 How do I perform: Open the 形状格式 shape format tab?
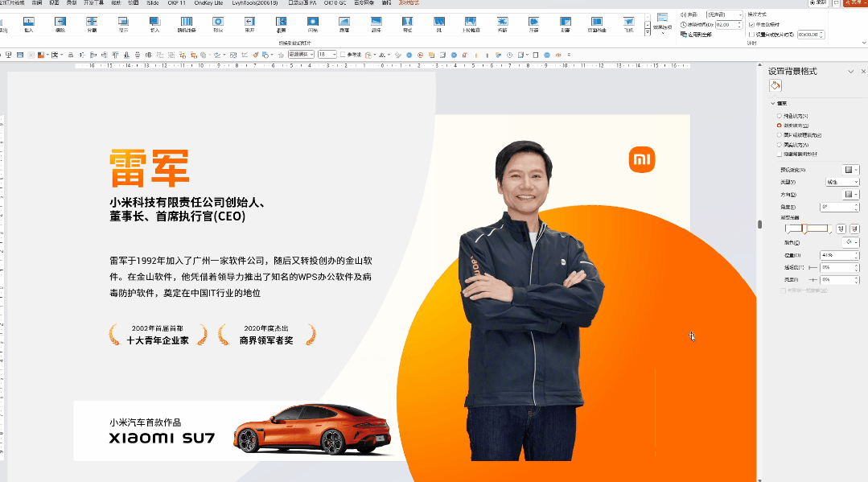(x=409, y=2)
